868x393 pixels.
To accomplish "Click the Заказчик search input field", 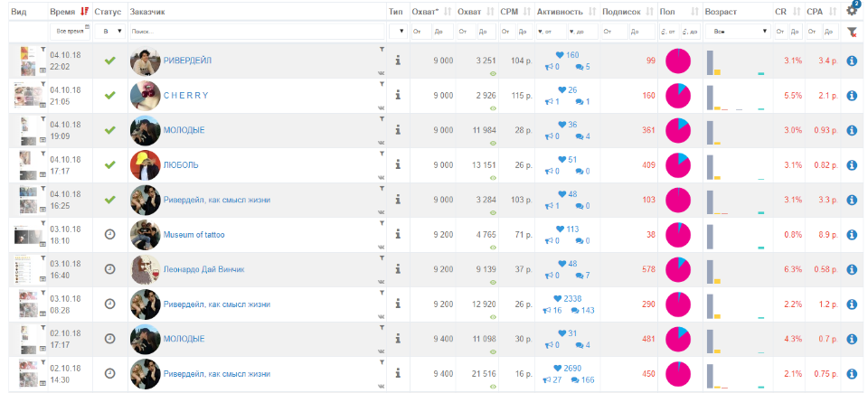I will (257, 32).
